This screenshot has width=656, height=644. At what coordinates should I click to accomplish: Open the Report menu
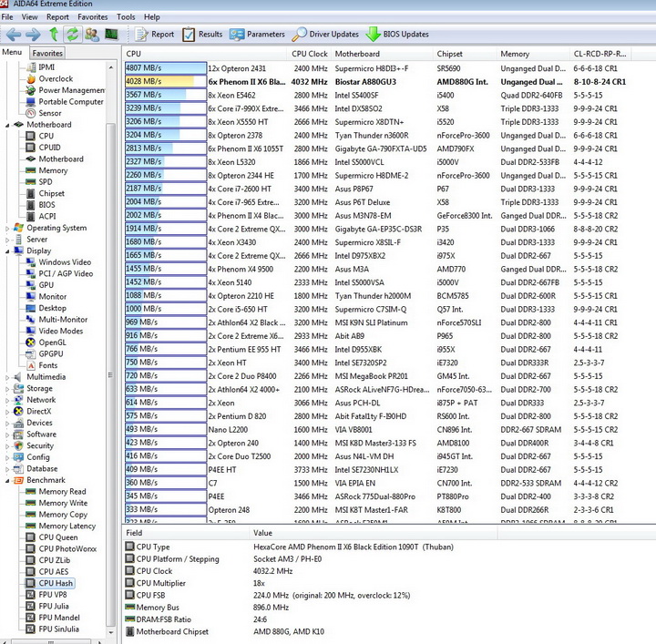tap(57, 17)
